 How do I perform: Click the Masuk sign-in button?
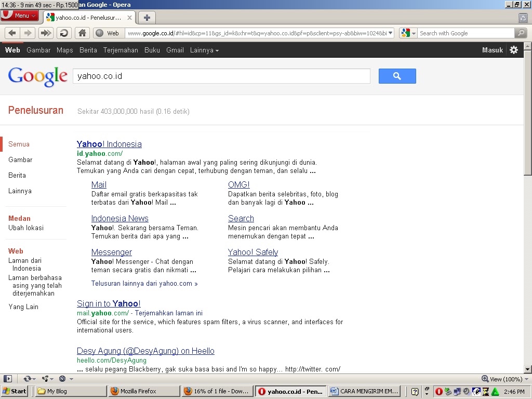pyautogui.click(x=493, y=50)
